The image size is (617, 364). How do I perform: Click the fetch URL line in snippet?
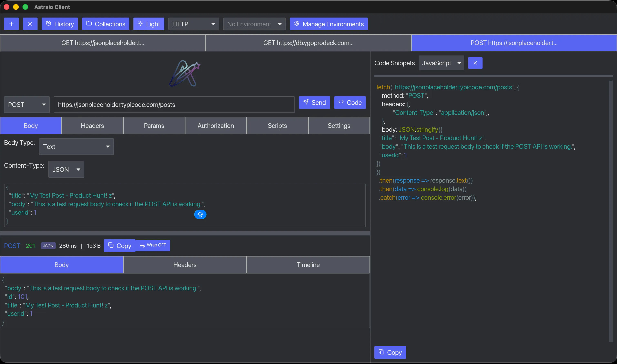tap(447, 87)
